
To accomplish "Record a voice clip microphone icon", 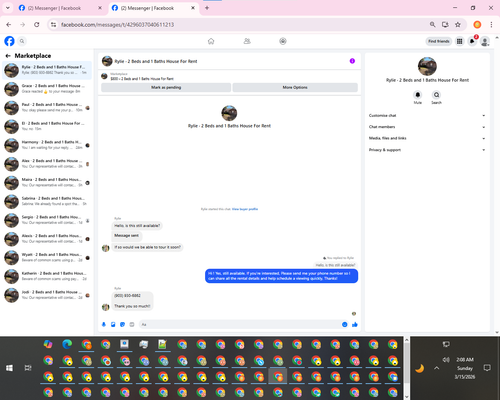I will pos(104,324).
